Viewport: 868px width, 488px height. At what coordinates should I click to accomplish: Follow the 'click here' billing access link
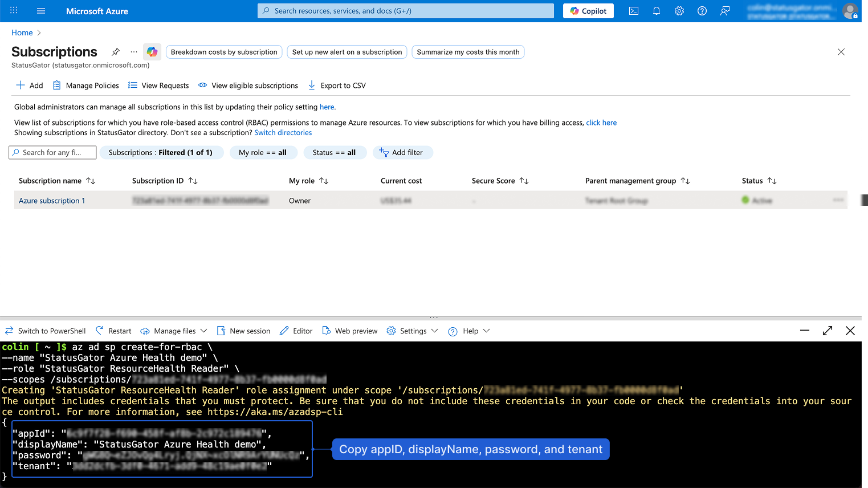(601, 123)
